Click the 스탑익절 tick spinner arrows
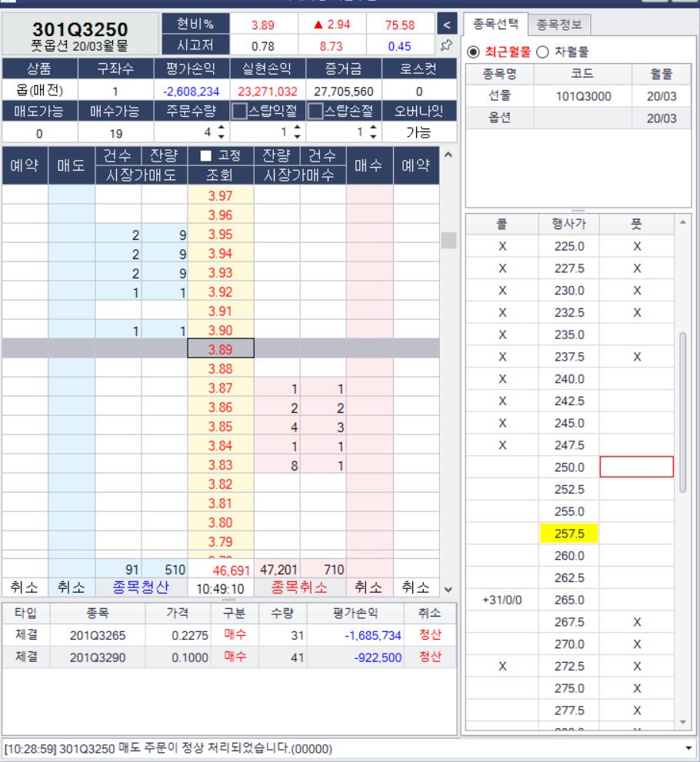 point(295,131)
